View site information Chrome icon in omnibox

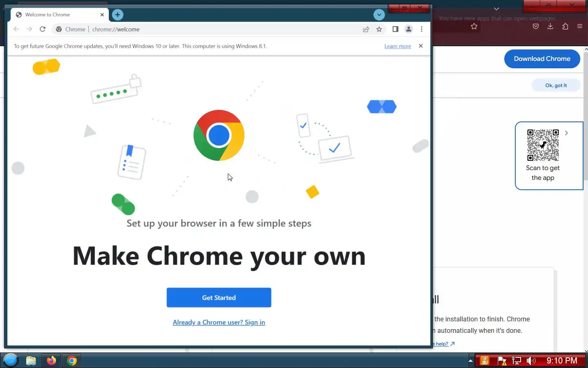(59, 29)
